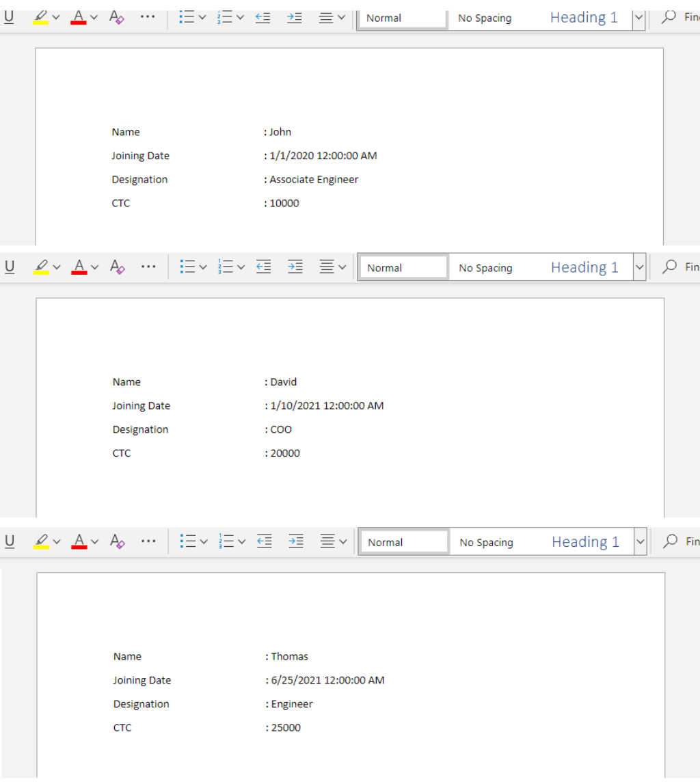Click bullet list icon above Thomas's document
The image size is (700, 784).
click(x=188, y=542)
